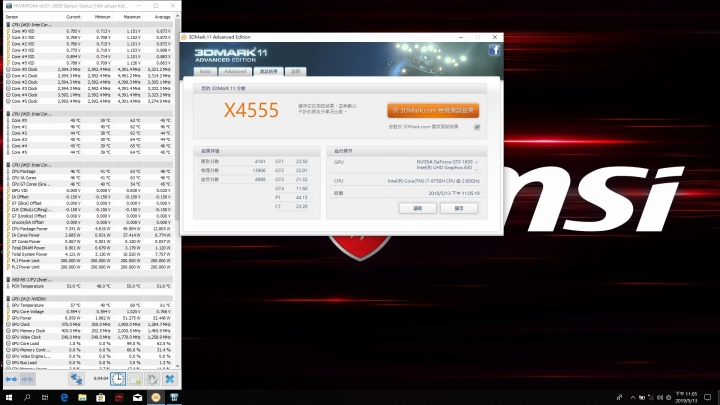Start HWiNFO sensor logging file icon

pyautogui.click(x=136, y=379)
